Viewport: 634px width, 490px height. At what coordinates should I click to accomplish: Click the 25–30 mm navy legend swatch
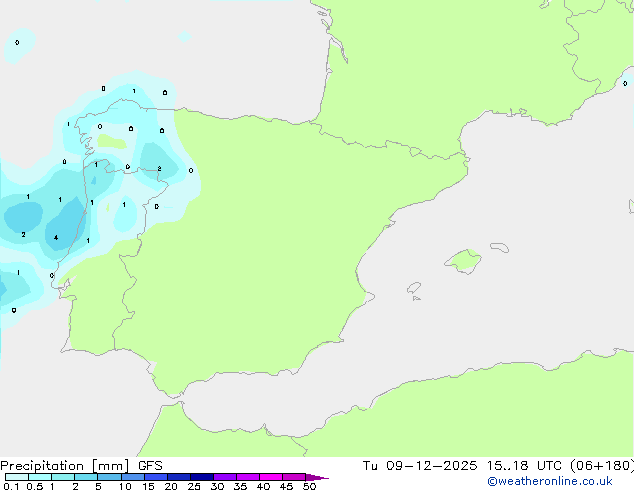pyautogui.click(x=202, y=477)
